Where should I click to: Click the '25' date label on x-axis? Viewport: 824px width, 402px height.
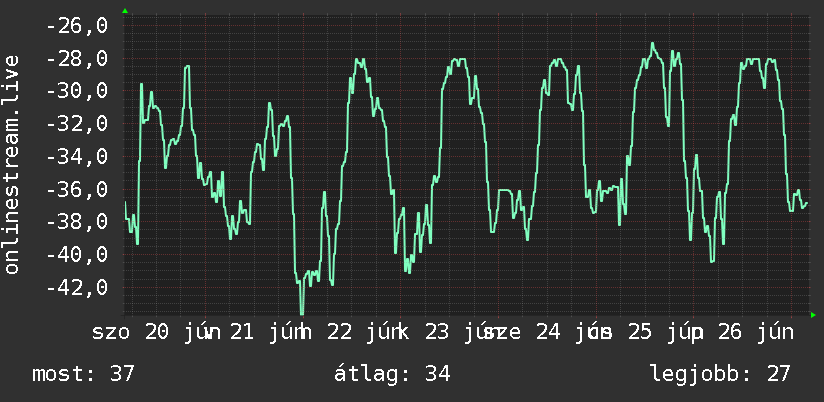[640, 333]
